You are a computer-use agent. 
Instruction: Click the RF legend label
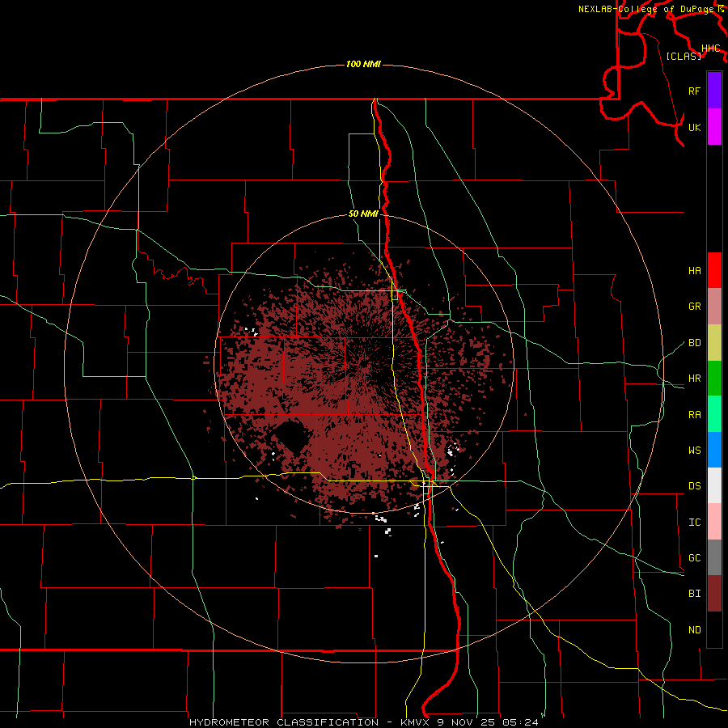(x=694, y=91)
